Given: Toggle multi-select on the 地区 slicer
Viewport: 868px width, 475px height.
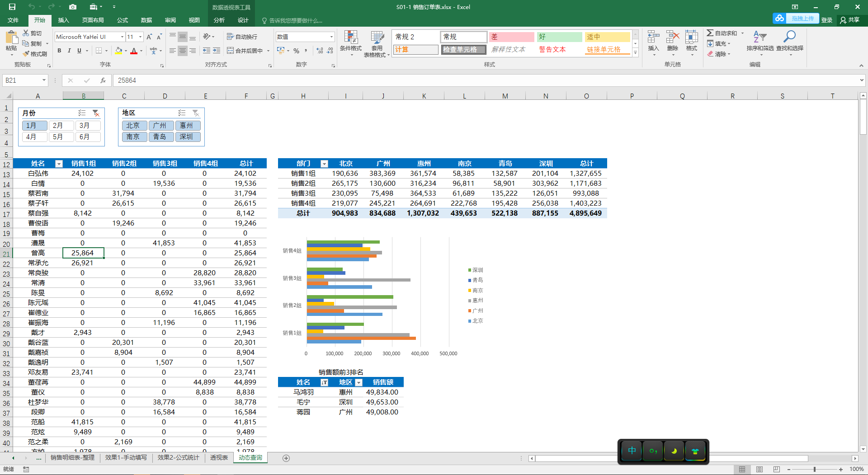Looking at the screenshot, I should [x=182, y=113].
